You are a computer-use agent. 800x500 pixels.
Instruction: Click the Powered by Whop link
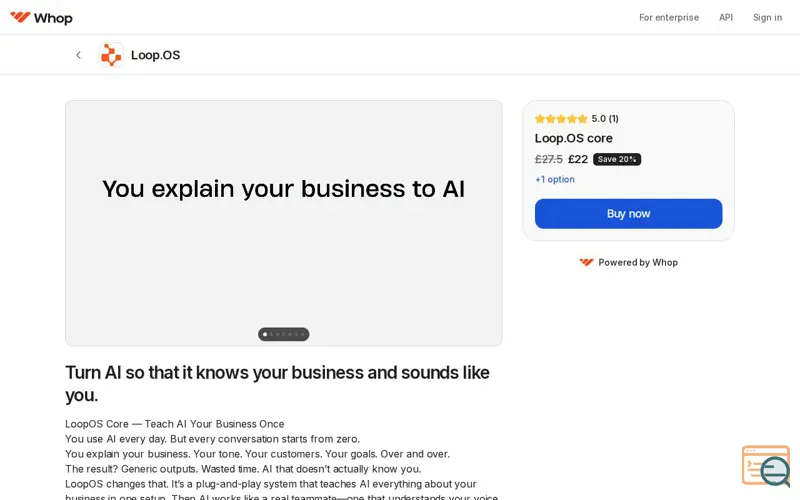pos(629,262)
